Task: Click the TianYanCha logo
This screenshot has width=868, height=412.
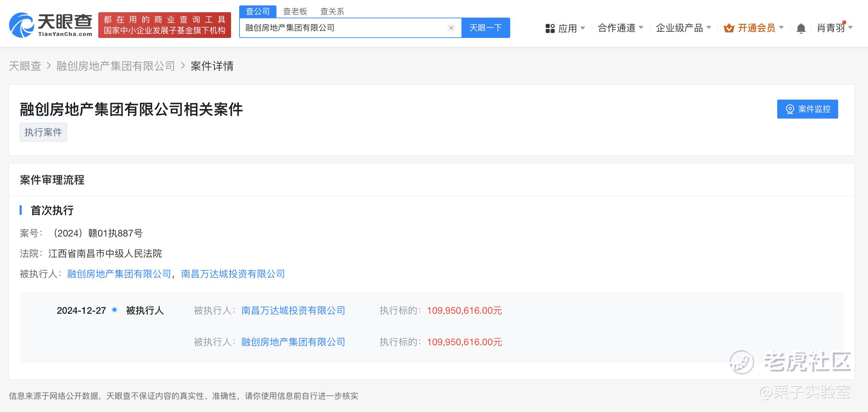Action: (x=50, y=25)
